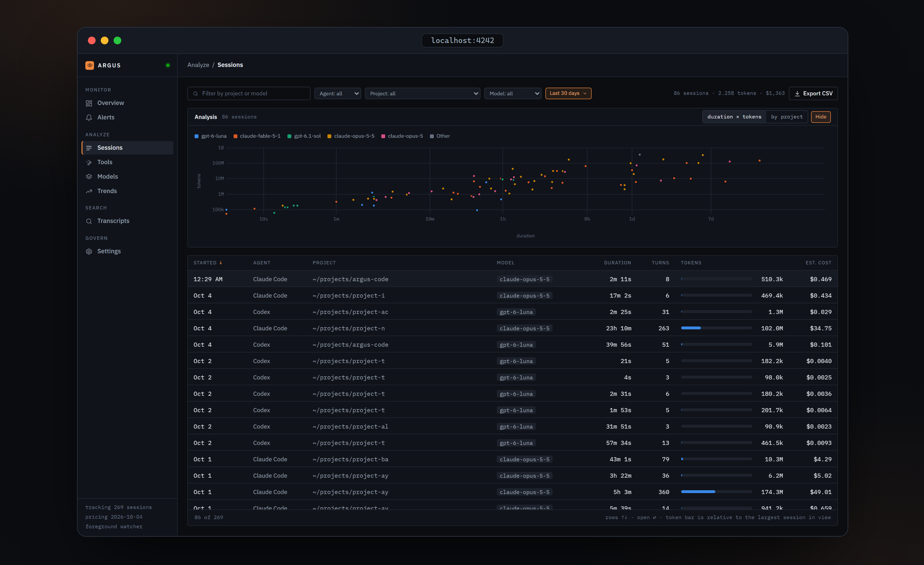Click the Transcripts search icon
The height and width of the screenshot is (565, 924).
point(89,221)
